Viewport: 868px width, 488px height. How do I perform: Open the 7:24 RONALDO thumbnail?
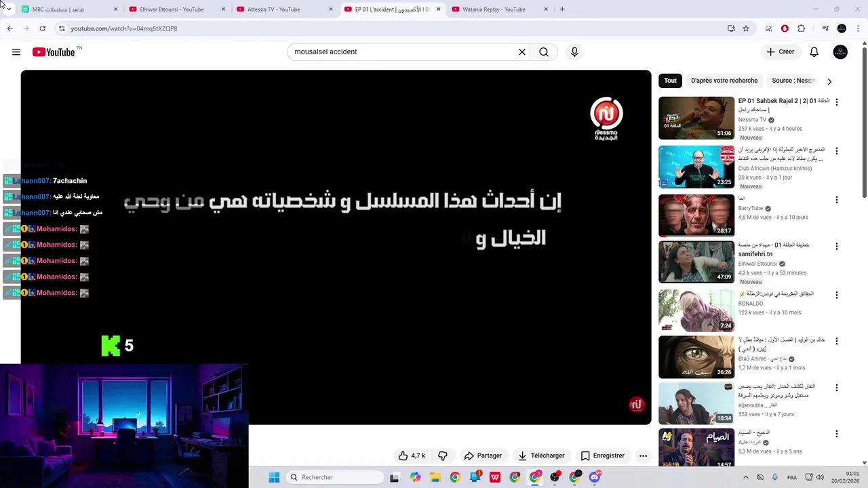coord(696,310)
